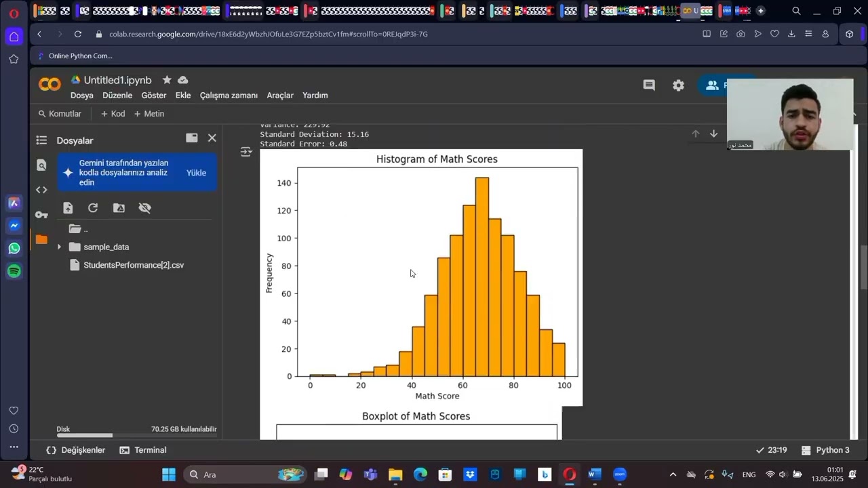Mount Google Drive
Image resolution: width=868 pixels, height=488 pixels.
pyautogui.click(x=119, y=208)
